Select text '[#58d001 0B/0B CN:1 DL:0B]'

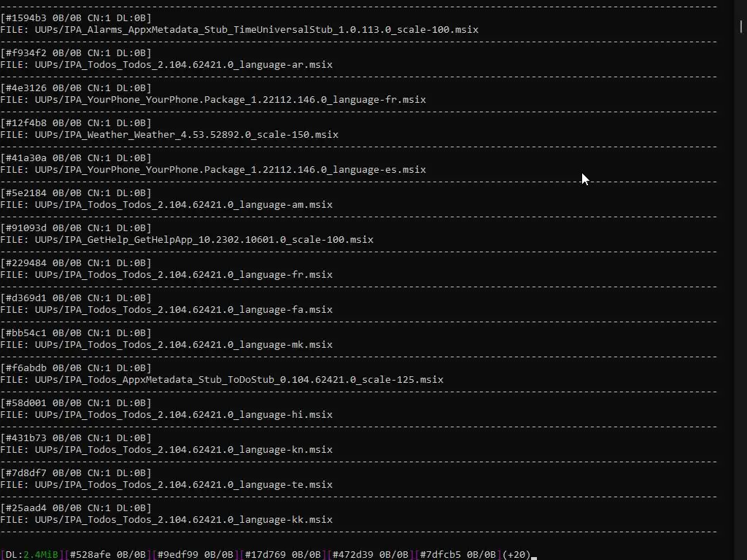coord(76,402)
